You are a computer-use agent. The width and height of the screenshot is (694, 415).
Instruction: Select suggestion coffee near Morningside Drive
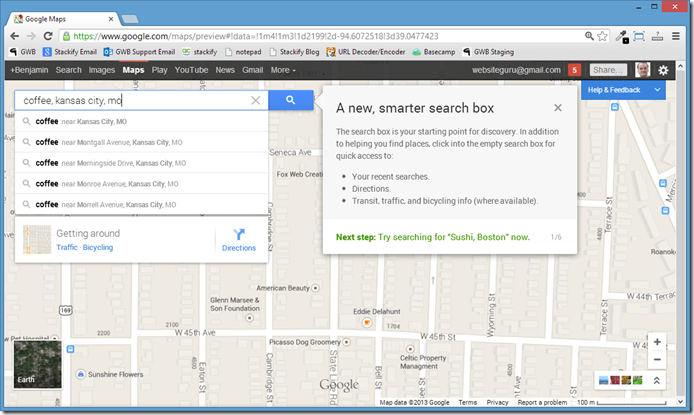click(x=142, y=163)
